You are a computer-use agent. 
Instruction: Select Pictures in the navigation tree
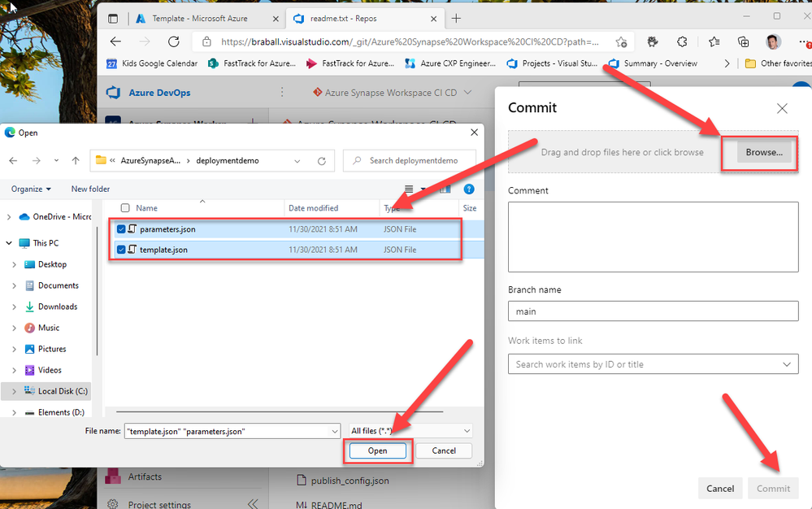pyautogui.click(x=52, y=349)
